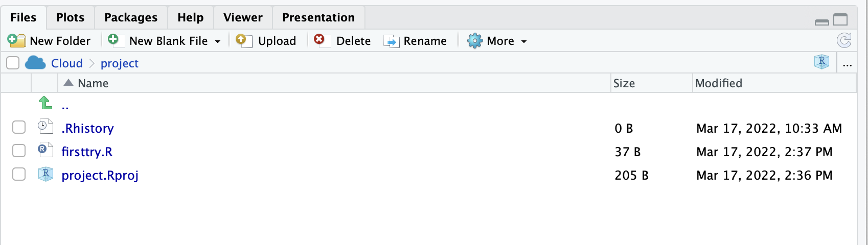Check the firsttry.R file checkbox

19,151
